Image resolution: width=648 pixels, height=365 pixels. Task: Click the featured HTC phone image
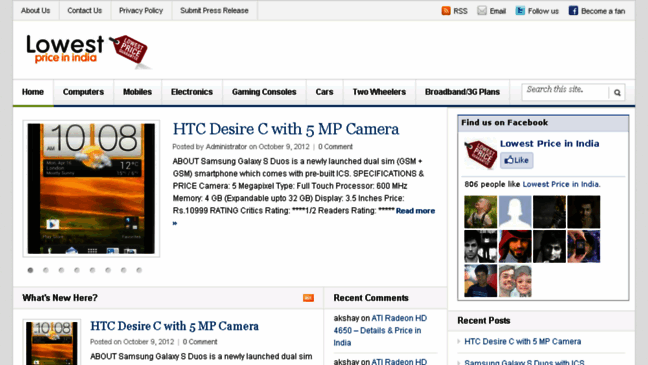(91, 188)
